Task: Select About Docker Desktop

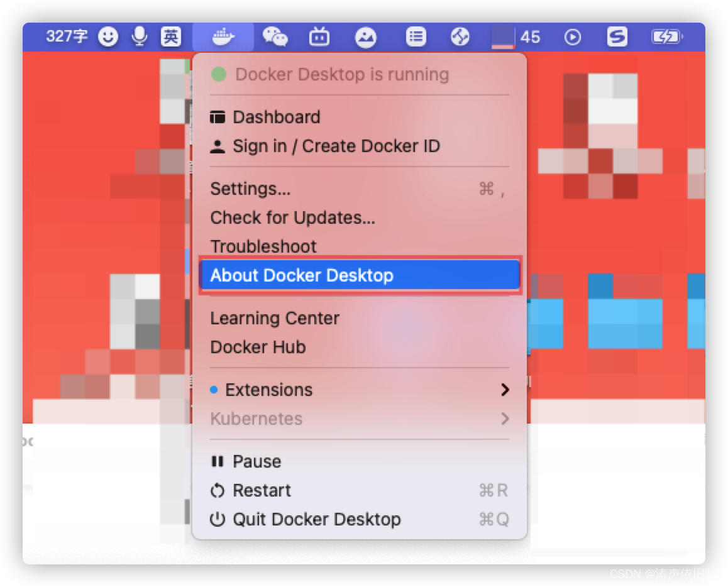Action: click(360, 275)
